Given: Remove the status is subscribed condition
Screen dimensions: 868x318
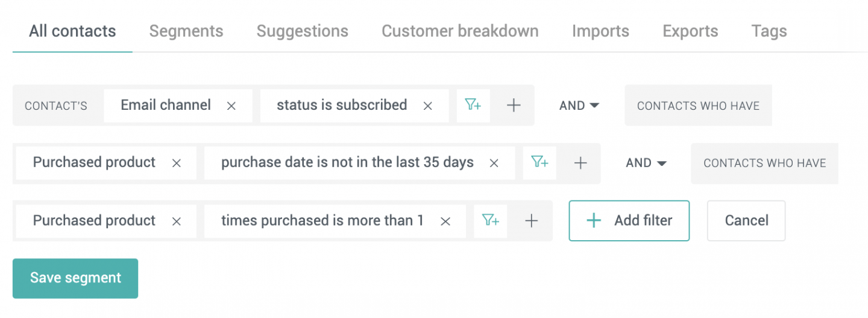Looking at the screenshot, I should [427, 106].
